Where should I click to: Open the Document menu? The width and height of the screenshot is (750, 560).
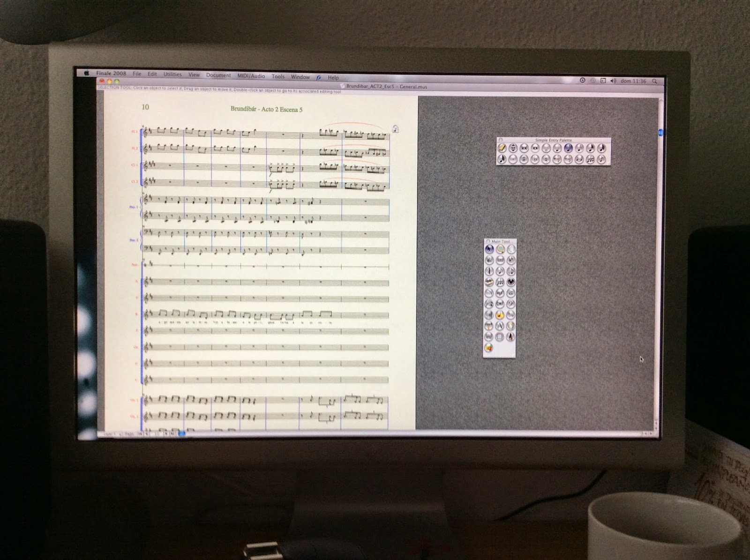(218, 75)
